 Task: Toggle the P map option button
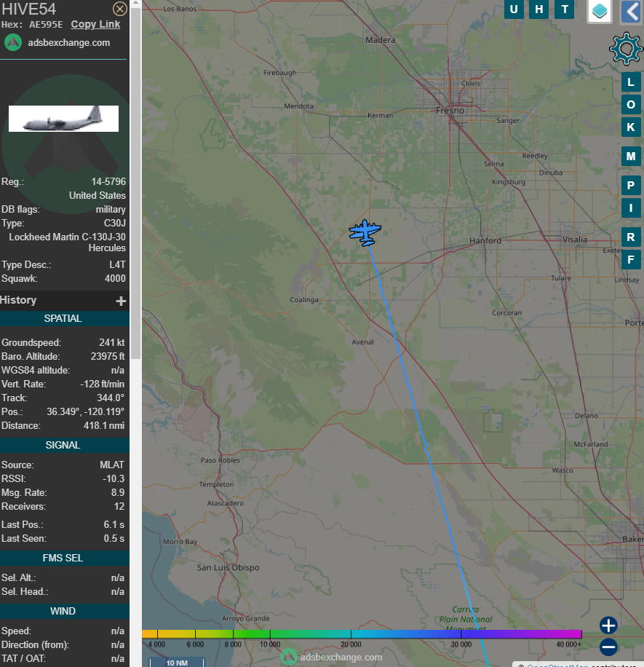(x=631, y=186)
